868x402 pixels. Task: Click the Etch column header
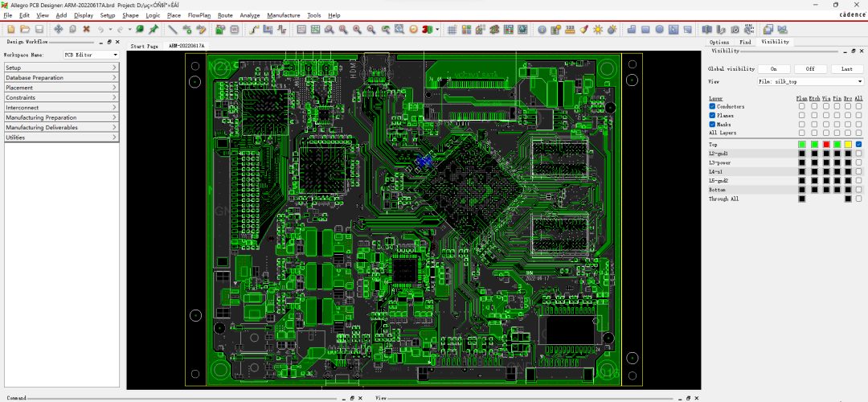814,98
